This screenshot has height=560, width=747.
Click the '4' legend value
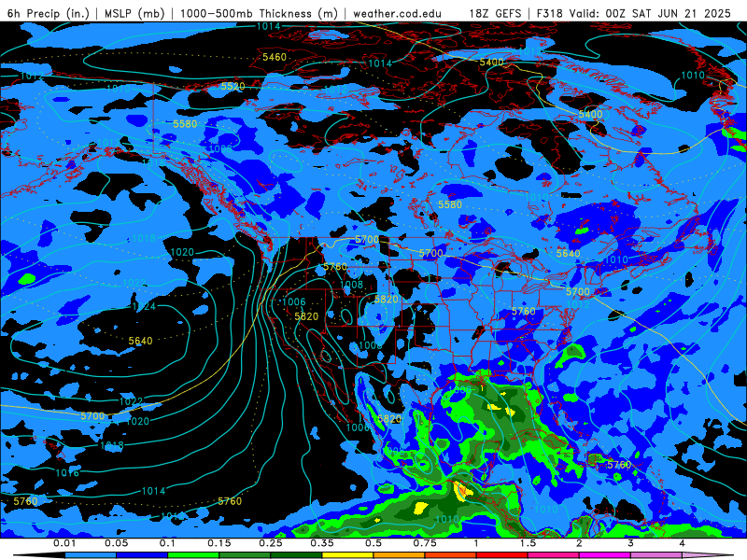(x=683, y=543)
